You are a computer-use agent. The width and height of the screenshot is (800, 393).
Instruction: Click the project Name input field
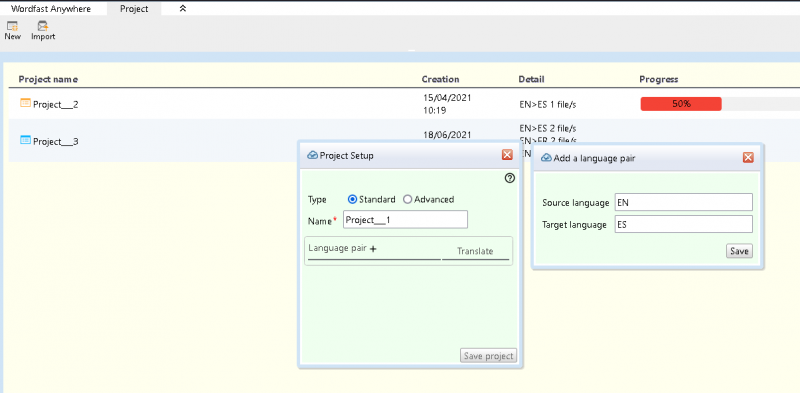coord(406,220)
